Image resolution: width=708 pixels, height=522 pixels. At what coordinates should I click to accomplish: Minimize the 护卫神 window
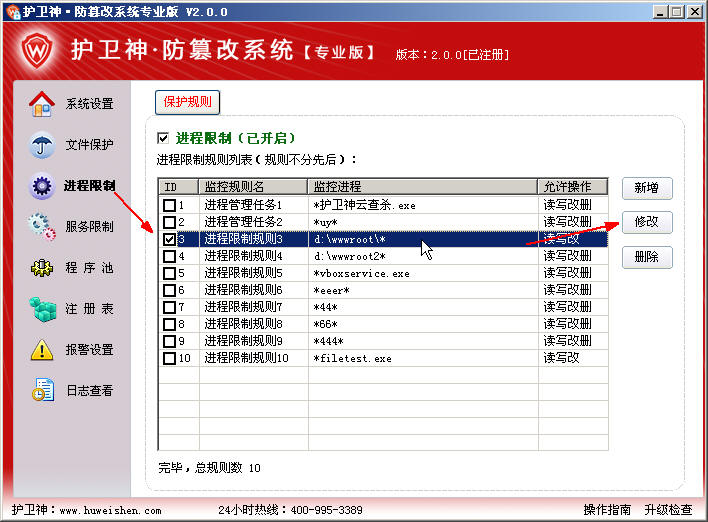point(660,12)
